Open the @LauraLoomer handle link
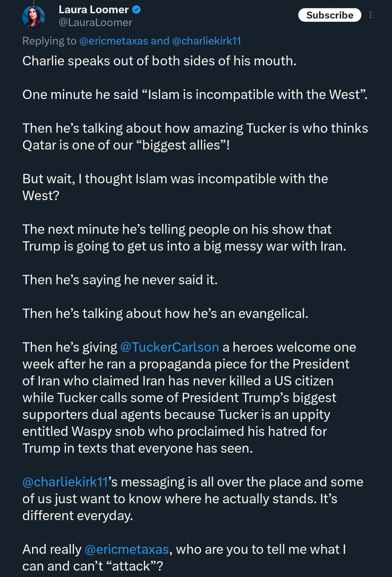 tap(95, 23)
